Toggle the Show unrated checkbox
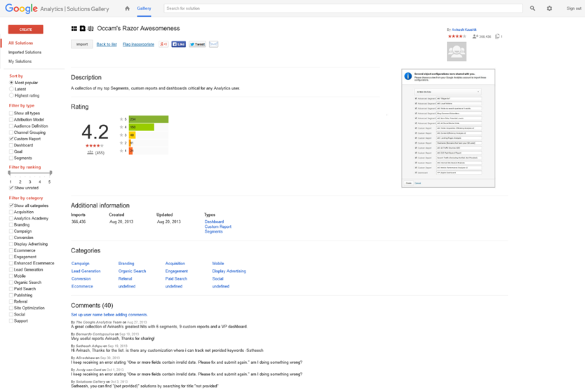The image size is (585, 392). (11, 188)
